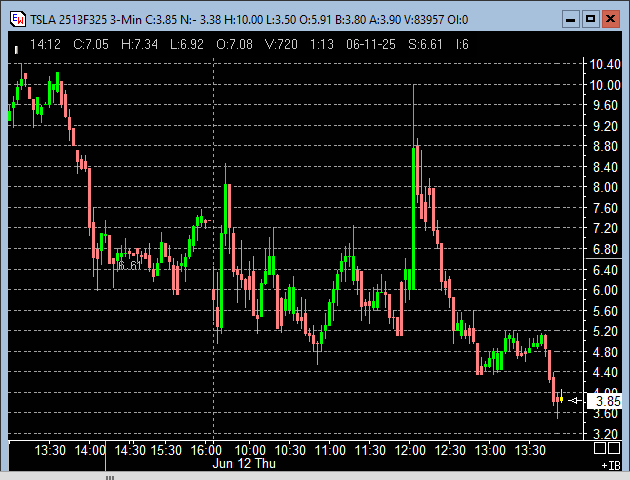Click cursor low value L:6.92
630x480 pixels.
[187, 44]
